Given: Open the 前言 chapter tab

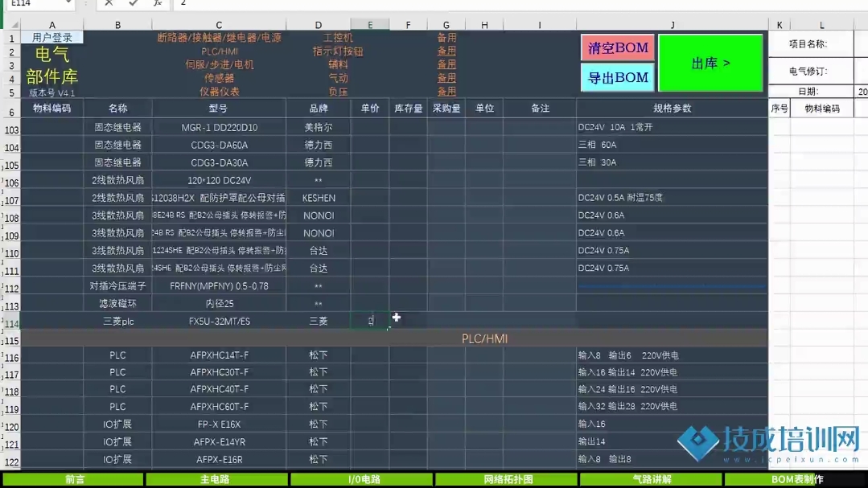Looking at the screenshot, I should coord(74,479).
